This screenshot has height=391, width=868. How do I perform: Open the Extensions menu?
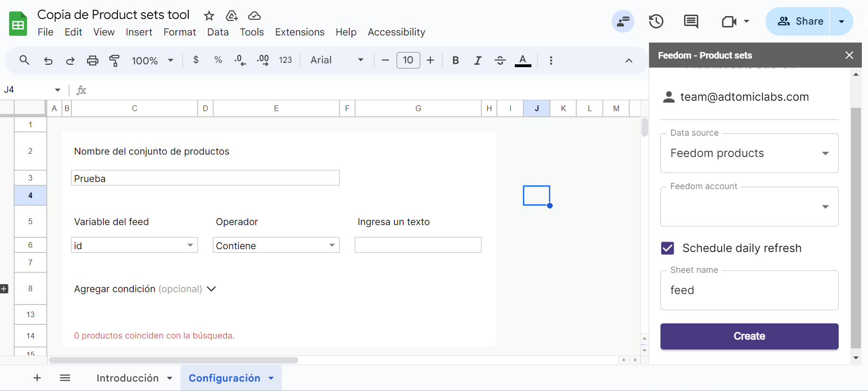coord(300,32)
